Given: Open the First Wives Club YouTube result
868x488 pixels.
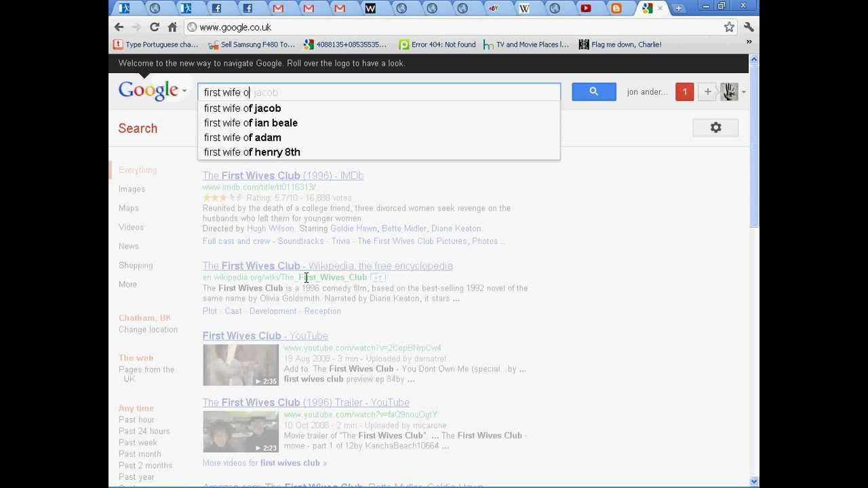Looking at the screenshot, I should [265, 335].
